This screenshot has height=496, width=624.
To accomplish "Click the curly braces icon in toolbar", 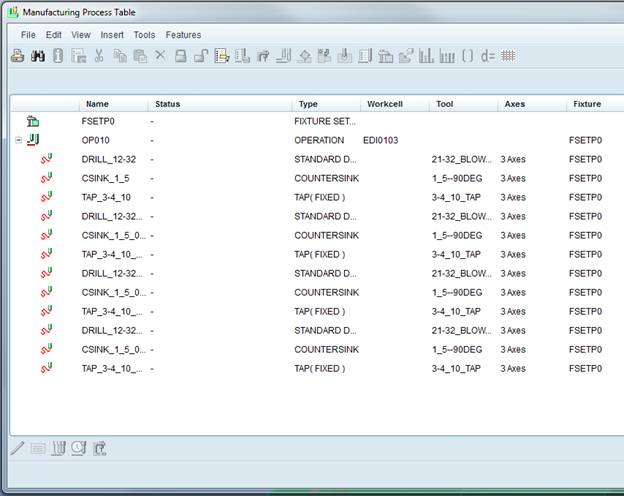I will click(x=467, y=56).
